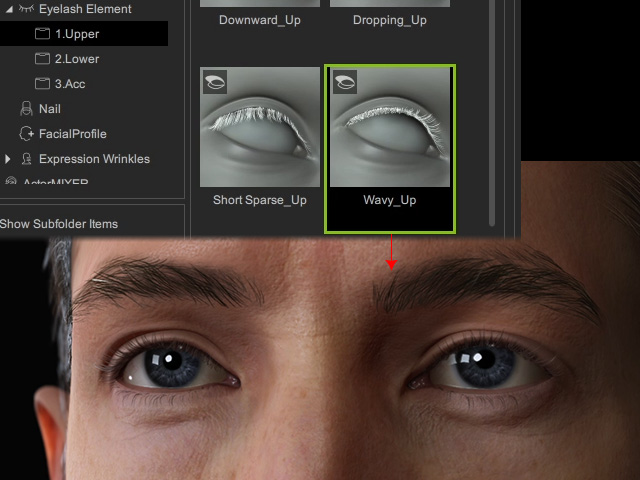
Task: Click the Eyelash Element eyelash icon
Action: point(26,9)
